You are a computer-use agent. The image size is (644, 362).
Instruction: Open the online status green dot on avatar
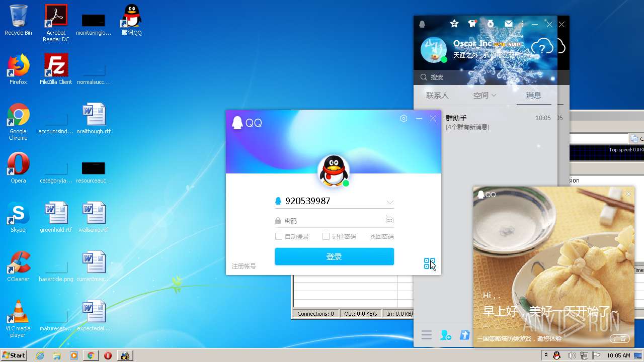[346, 183]
